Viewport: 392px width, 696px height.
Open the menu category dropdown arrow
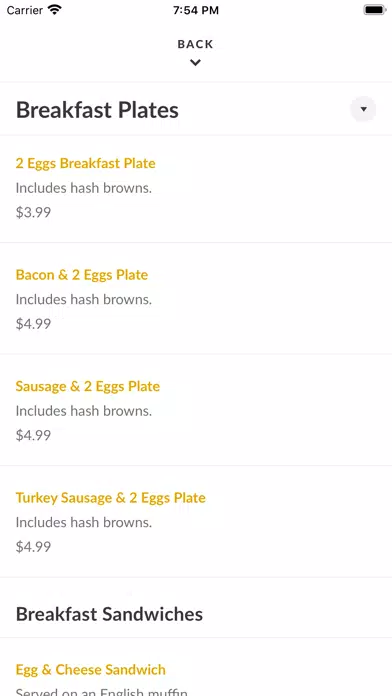point(363,109)
